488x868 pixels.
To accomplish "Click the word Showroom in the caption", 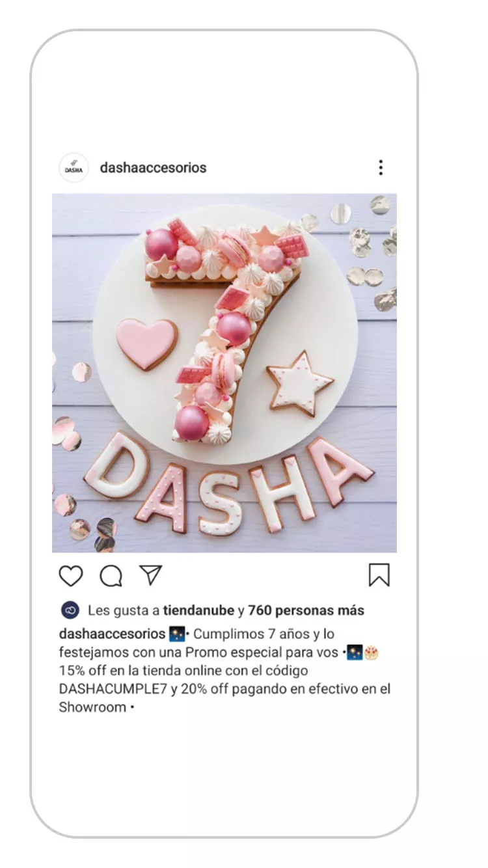I will point(92,707).
